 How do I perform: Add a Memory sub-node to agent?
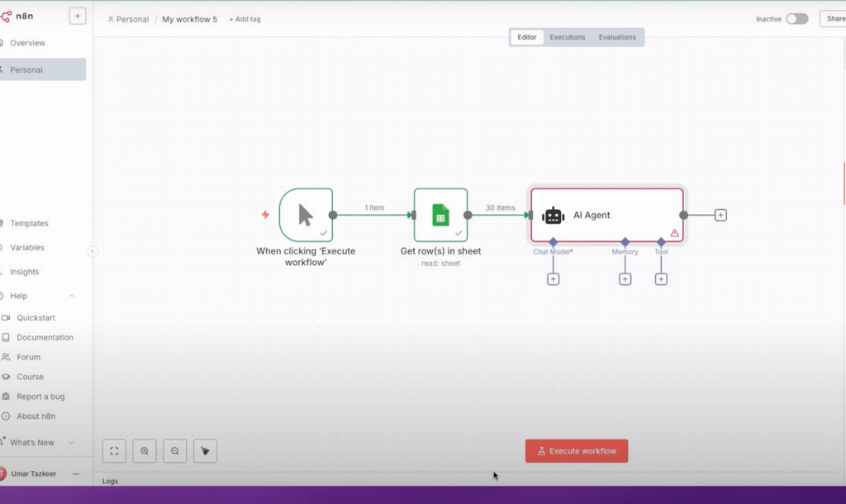tap(625, 279)
